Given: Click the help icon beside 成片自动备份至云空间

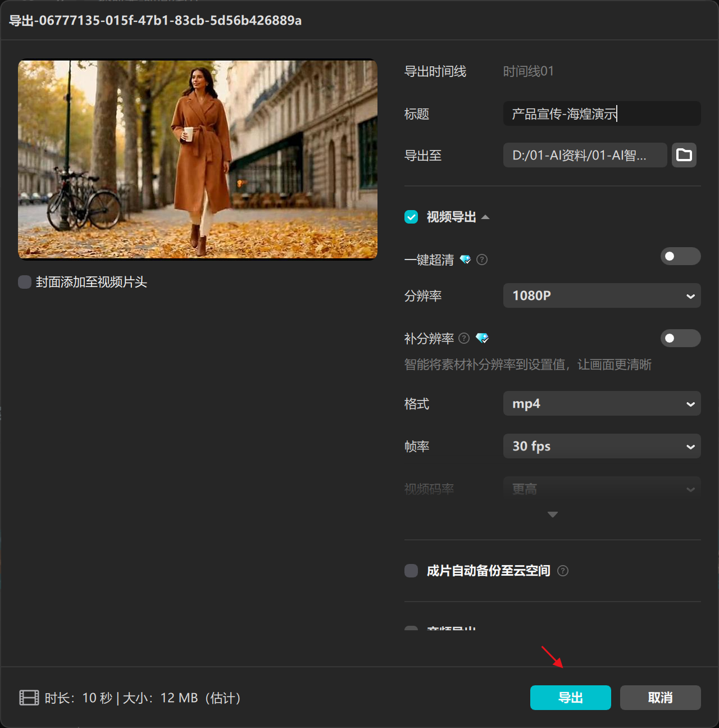Looking at the screenshot, I should (563, 571).
